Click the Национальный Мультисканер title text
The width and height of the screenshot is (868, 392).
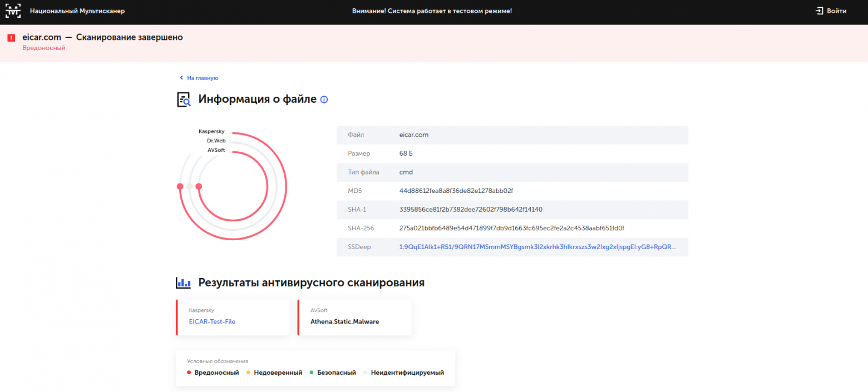tap(77, 11)
